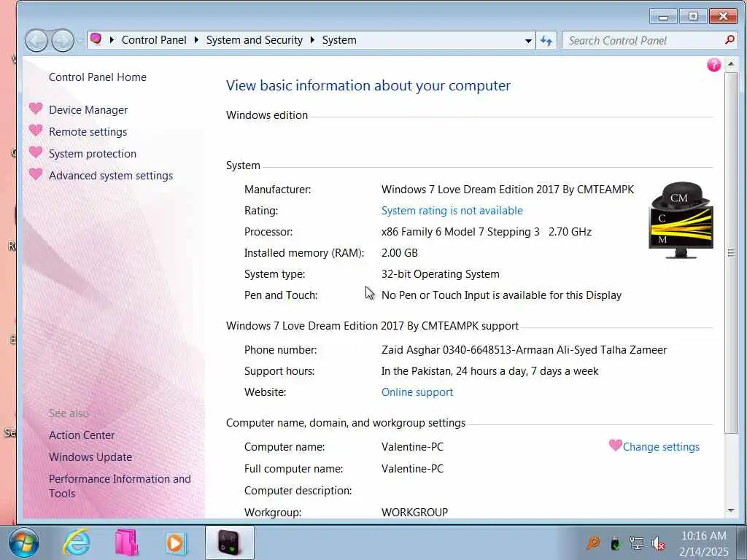The width and height of the screenshot is (747, 560).
Task: Open the pink folder Explorer taskbar icon
Action: coord(126,542)
